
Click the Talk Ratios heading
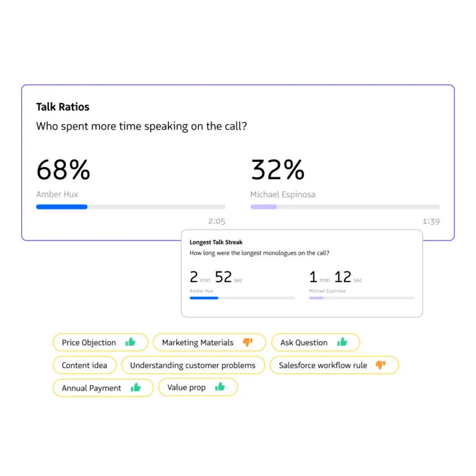63,107
